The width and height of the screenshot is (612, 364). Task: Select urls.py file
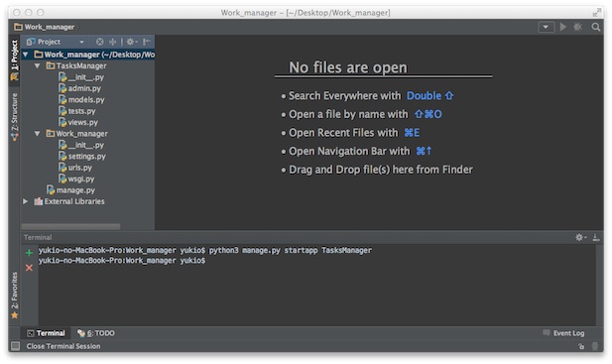click(x=80, y=168)
